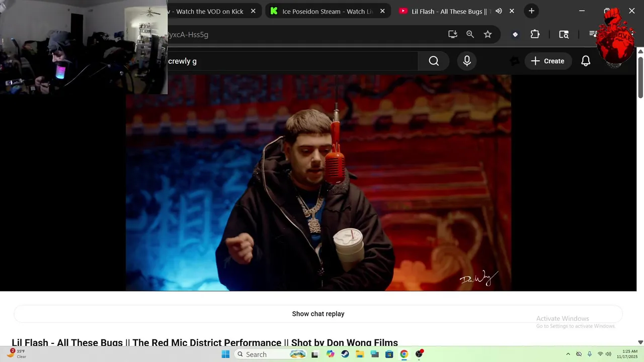The height and width of the screenshot is (362, 644).
Task: Open Steam from the taskbar
Action: [345, 354]
